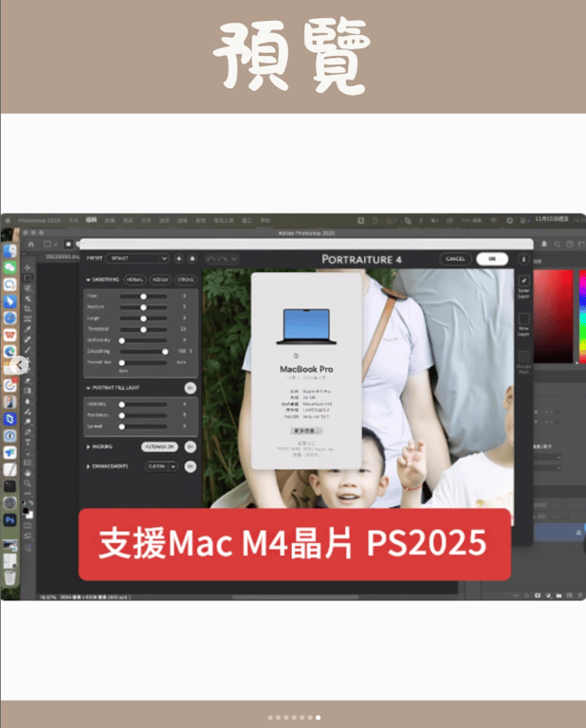Viewport: 586px width, 728px height.
Task: Click the plus icon next to Preset
Action: point(179,259)
